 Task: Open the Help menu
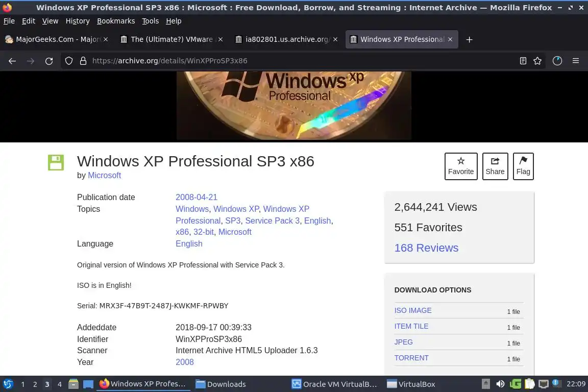(174, 21)
